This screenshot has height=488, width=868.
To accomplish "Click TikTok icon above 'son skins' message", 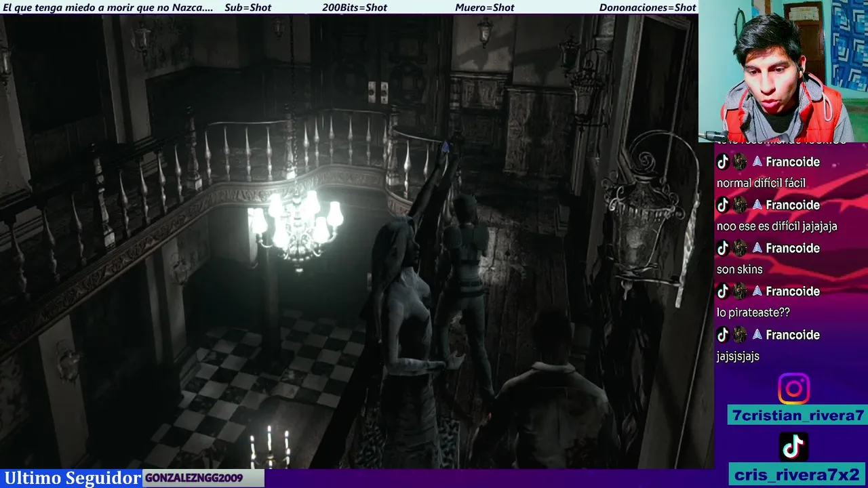I will point(723,248).
